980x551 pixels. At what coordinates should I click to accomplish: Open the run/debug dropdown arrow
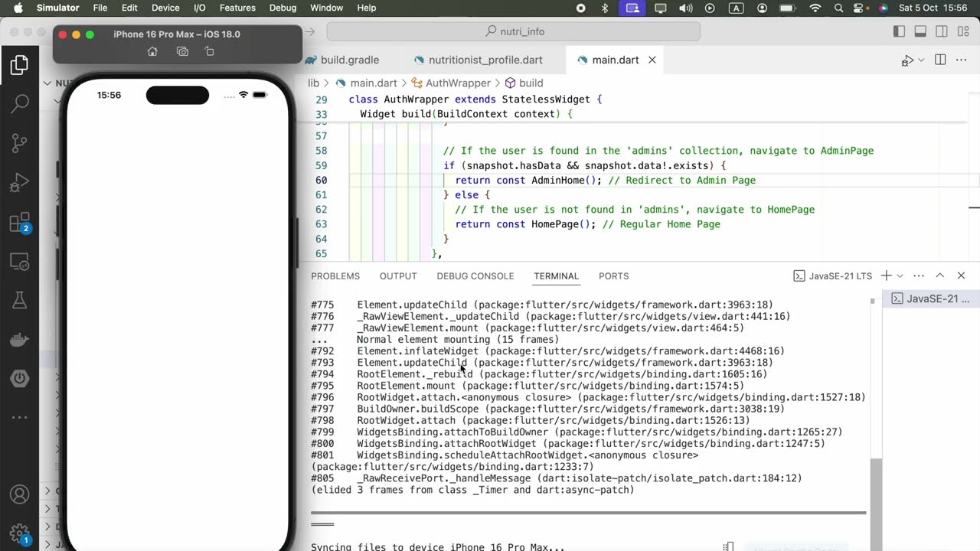coord(921,60)
